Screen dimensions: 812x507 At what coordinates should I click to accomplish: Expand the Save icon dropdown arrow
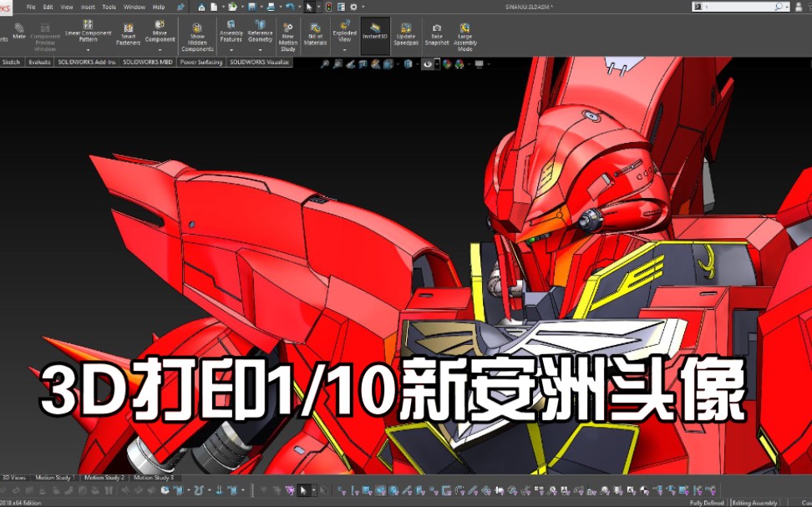[260, 8]
